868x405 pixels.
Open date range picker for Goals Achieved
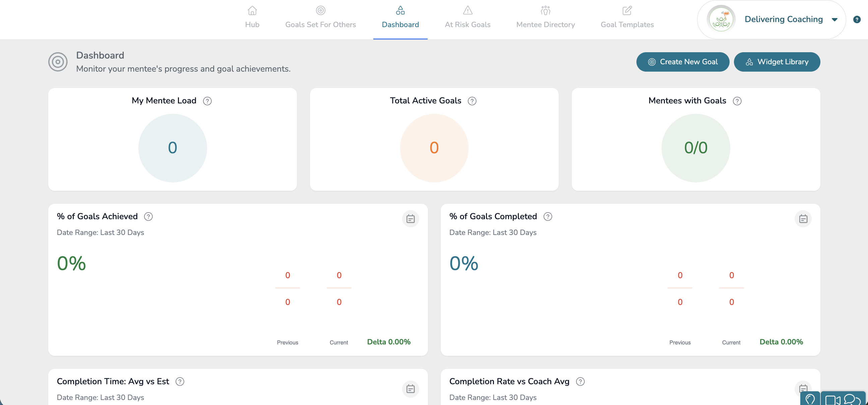(x=410, y=219)
